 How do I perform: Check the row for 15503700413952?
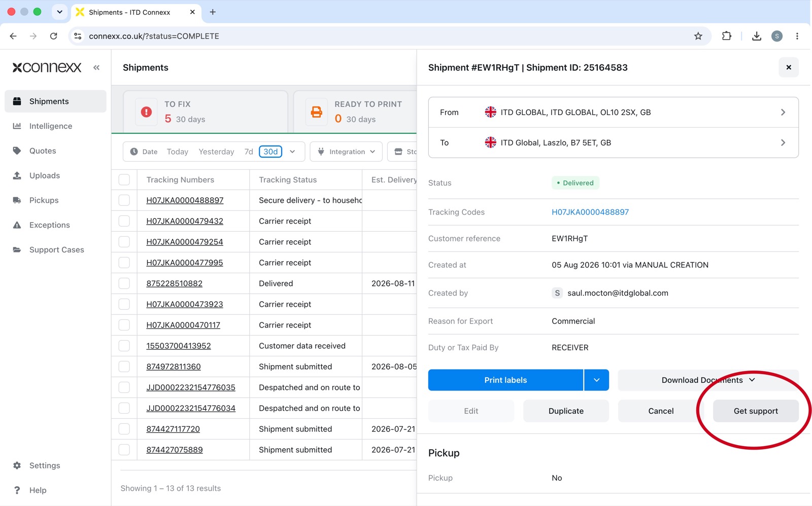click(124, 346)
